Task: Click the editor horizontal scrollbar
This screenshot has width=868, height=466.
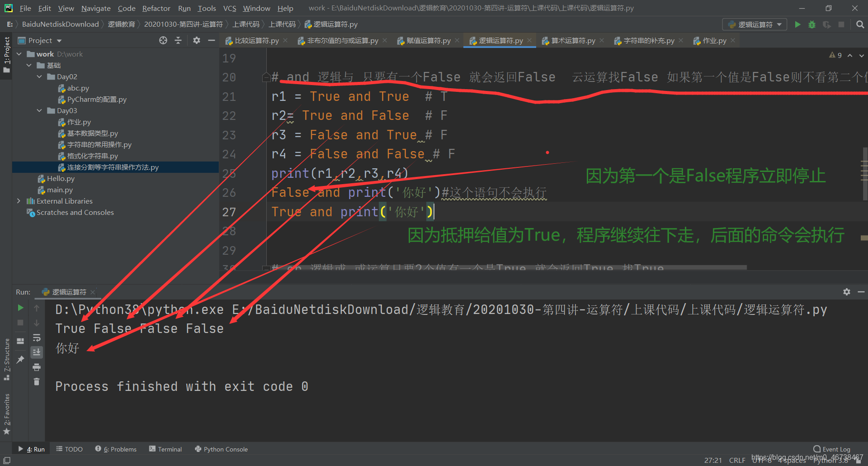Action: pos(506,267)
